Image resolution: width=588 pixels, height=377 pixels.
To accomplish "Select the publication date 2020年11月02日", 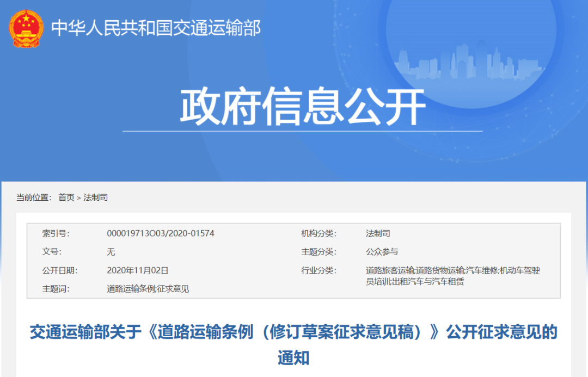I will pos(137,269).
